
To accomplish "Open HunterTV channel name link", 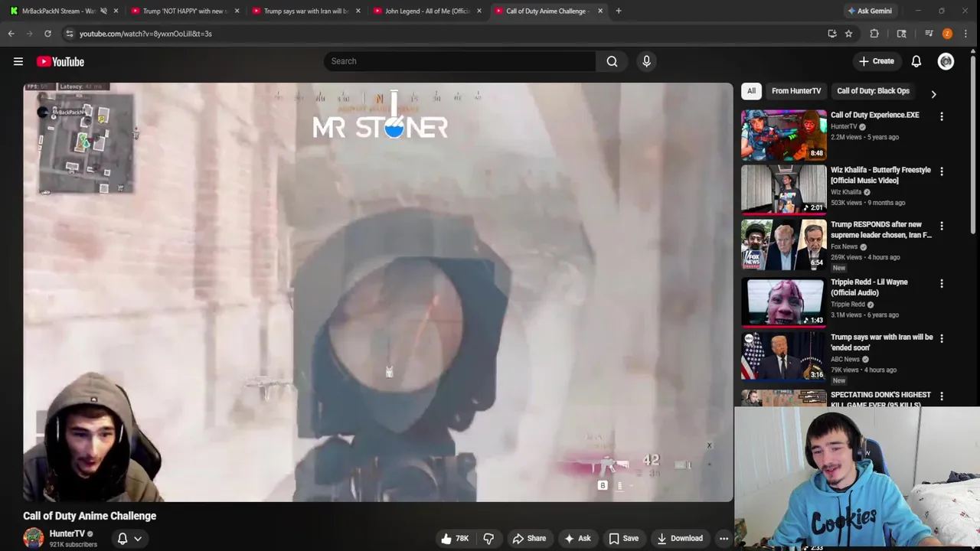I will pos(67,533).
